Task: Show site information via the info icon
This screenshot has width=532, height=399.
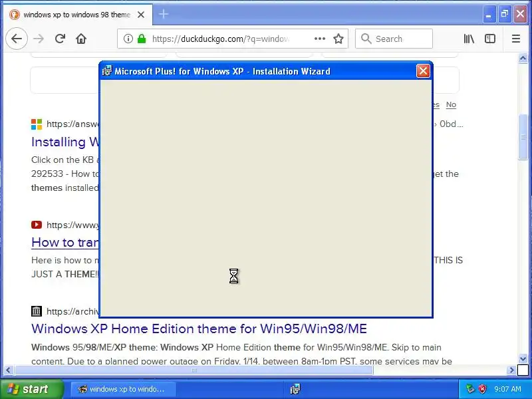Action: [128, 39]
